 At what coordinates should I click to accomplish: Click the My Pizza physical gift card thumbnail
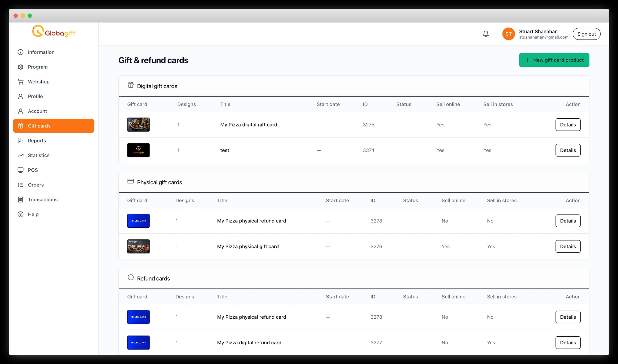(x=138, y=246)
